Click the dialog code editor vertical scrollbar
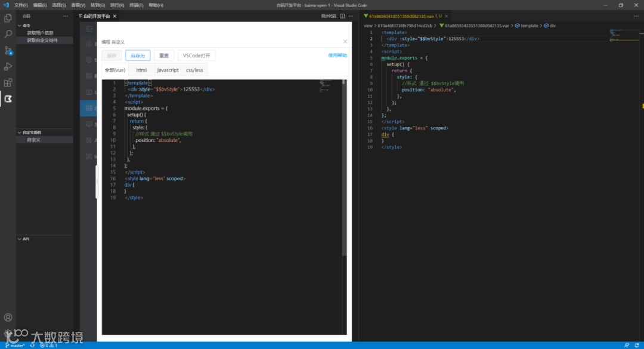 click(344, 168)
